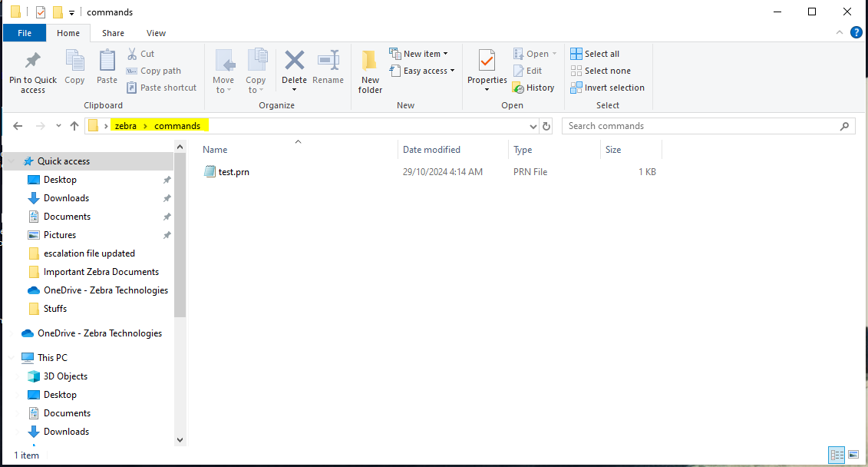Click the Delete X icon
The image size is (868, 467).
[295, 61]
